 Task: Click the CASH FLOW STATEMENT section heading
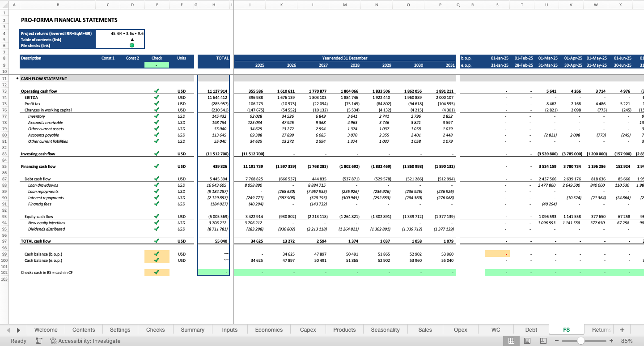point(44,78)
